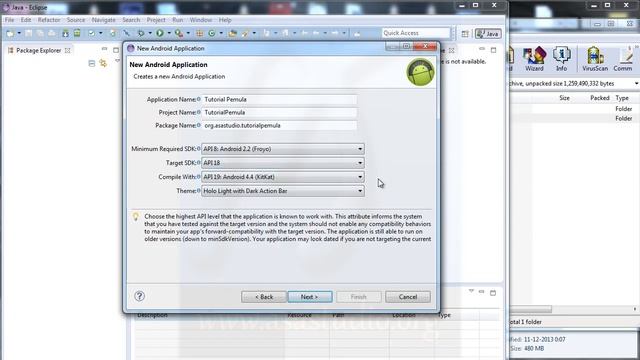Open the Project menu
640x360 pixels.
click(x=156, y=20)
